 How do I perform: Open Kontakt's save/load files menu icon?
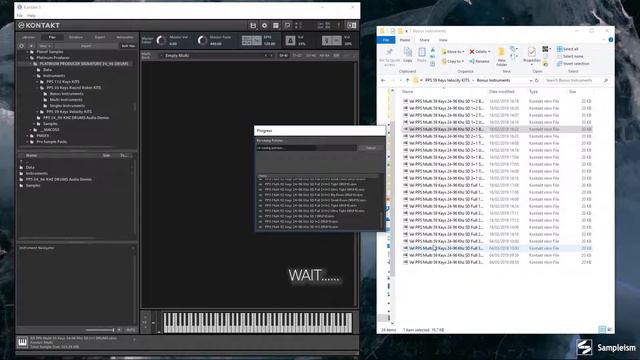coord(253,25)
